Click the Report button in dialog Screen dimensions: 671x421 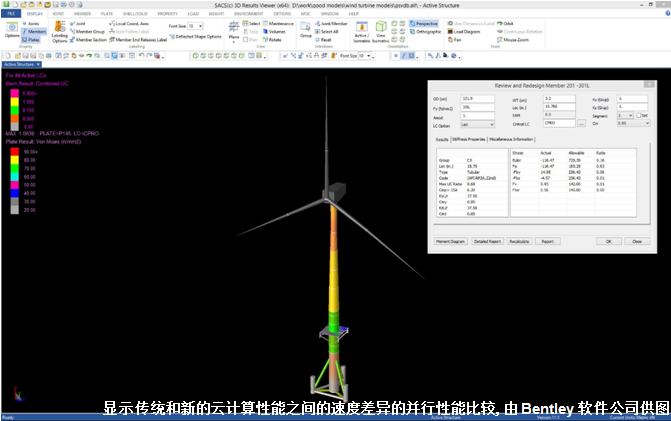tap(548, 242)
